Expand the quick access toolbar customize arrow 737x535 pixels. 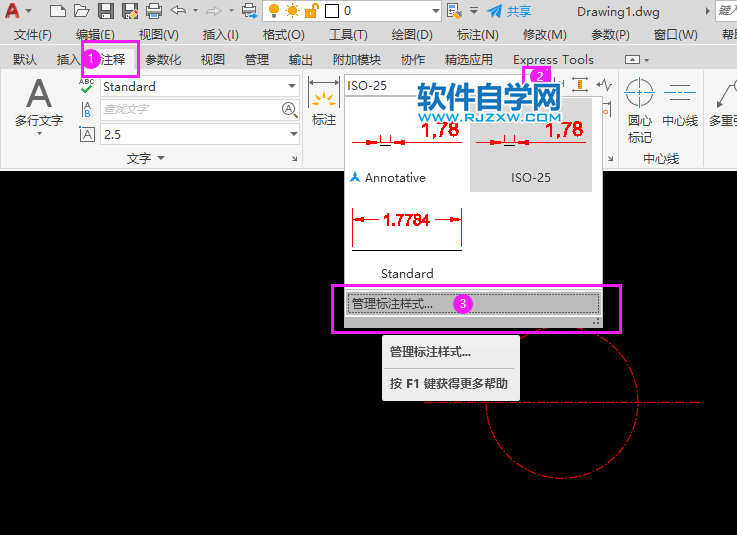(x=474, y=10)
